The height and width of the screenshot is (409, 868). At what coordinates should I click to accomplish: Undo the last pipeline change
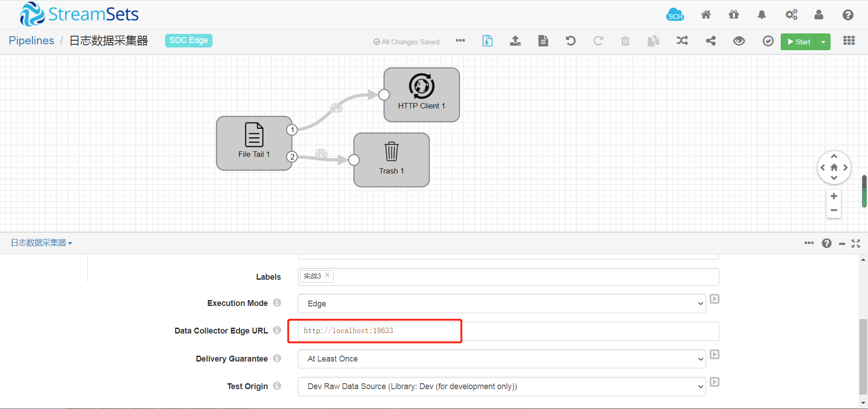[571, 41]
